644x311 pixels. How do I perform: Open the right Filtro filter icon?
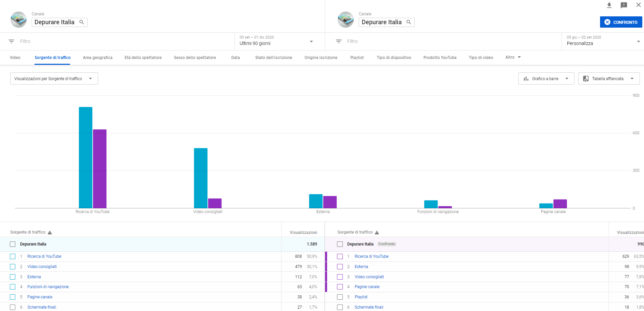pyautogui.click(x=339, y=41)
